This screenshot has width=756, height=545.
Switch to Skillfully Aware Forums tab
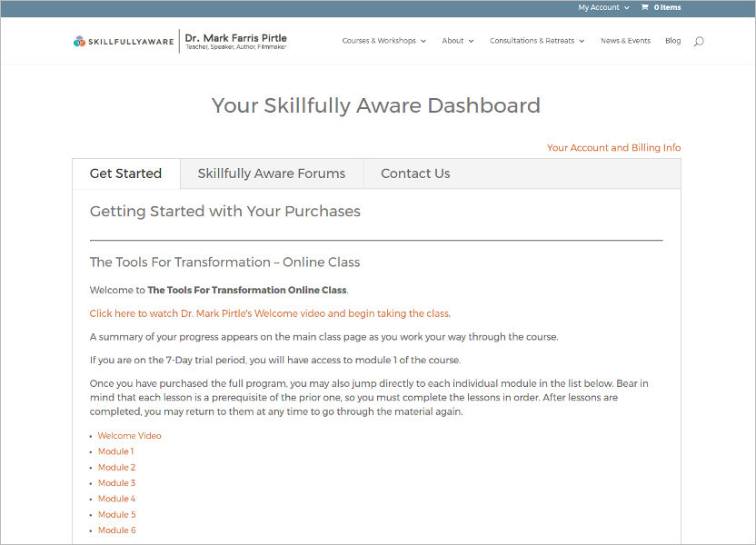pyautogui.click(x=272, y=173)
